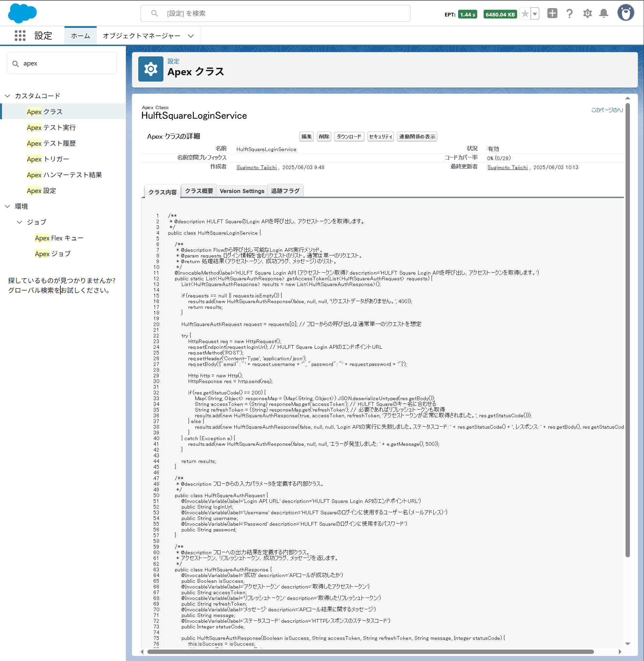Focus the [設定] を検索 search field

click(275, 13)
